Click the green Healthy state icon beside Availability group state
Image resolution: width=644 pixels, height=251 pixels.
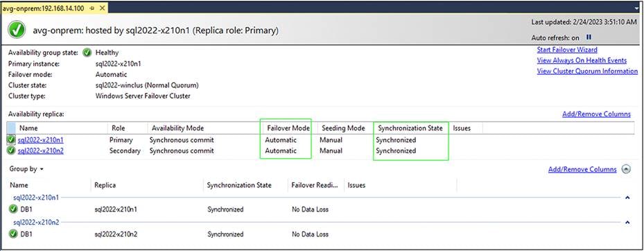click(x=87, y=53)
